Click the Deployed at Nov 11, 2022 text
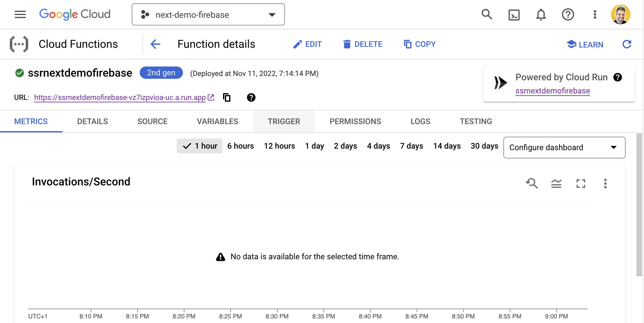This screenshot has height=323, width=644. 254,74
